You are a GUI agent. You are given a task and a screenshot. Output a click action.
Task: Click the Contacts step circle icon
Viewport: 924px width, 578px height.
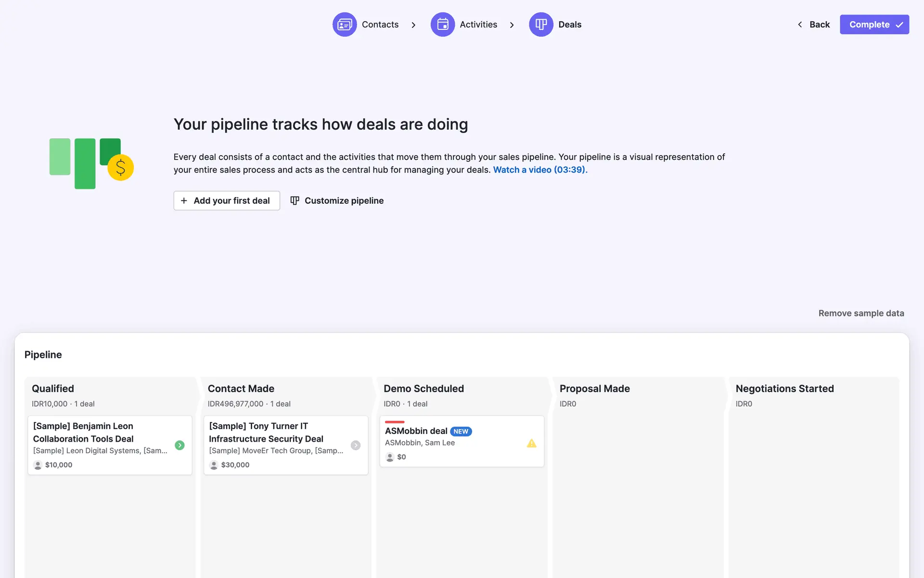click(345, 25)
